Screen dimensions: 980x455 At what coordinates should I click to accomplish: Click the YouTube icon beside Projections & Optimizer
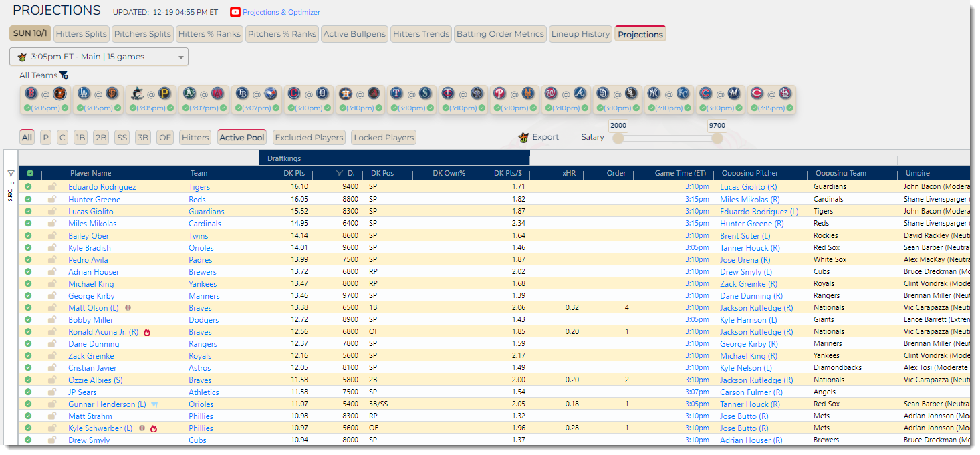pos(235,12)
